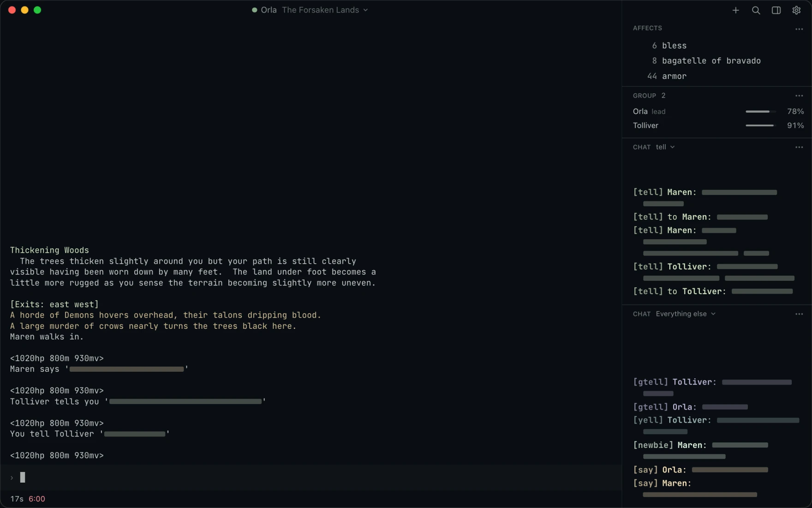Click Orla's 78% health bar
The width and height of the screenshot is (812, 508).
(x=761, y=111)
